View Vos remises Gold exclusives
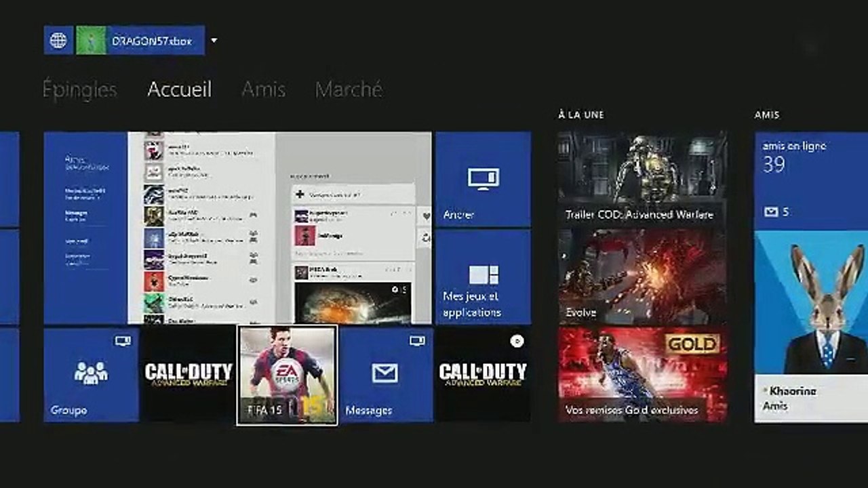This screenshot has width=868, height=488. point(642,375)
